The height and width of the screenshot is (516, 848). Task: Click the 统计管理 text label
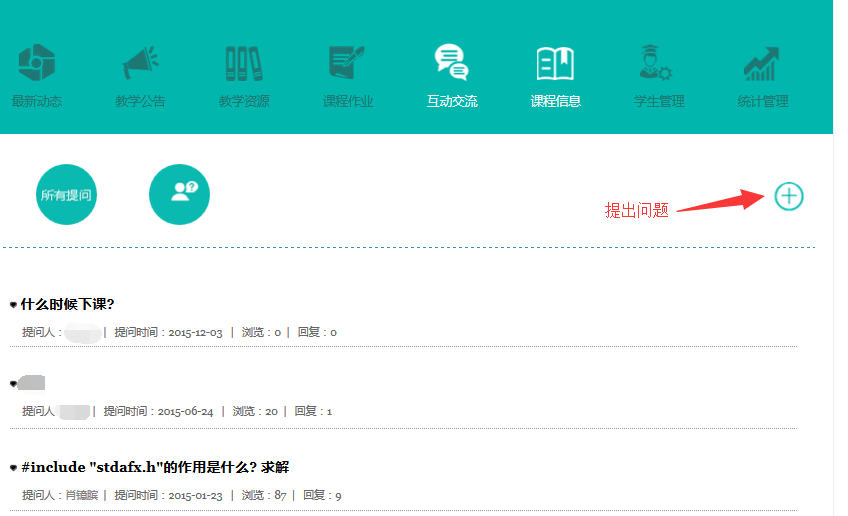(762, 101)
